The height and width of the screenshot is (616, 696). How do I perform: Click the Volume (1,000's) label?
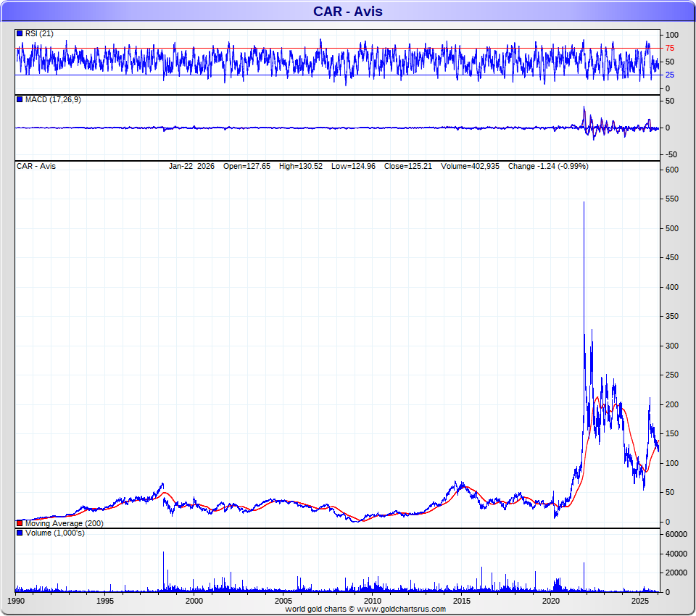pos(55,533)
